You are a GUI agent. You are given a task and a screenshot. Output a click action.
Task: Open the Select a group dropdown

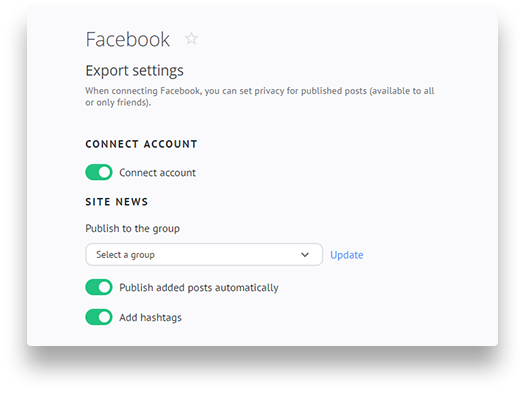pyautogui.click(x=204, y=255)
